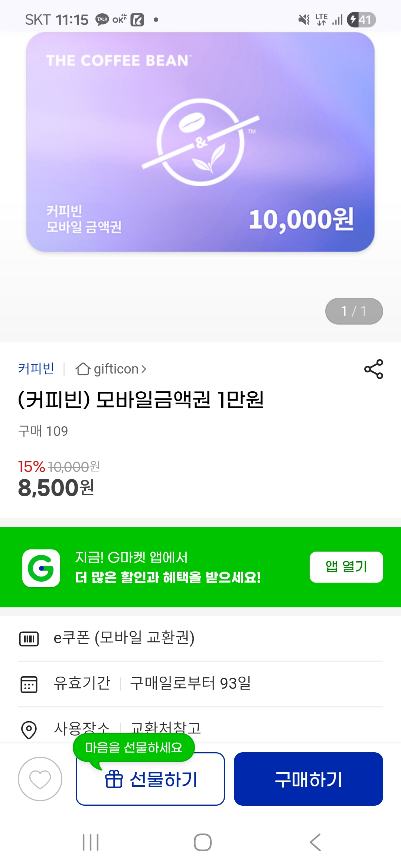The width and height of the screenshot is (401, 868).
Task: Open the recent apps navigation button
Action: click(91, 842)
